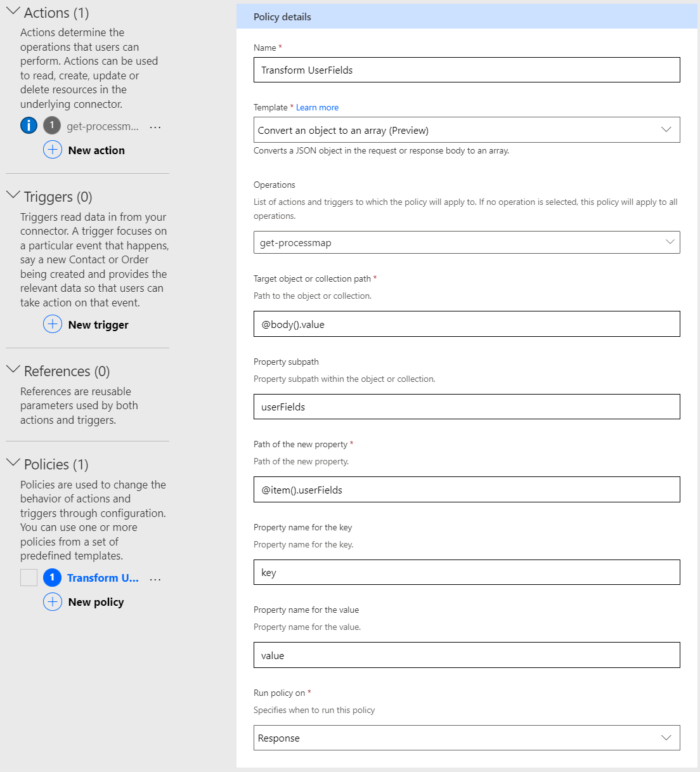Click the Actions (1) heading text
Screen dimensions: 700x772
click(x=56, y=13)
